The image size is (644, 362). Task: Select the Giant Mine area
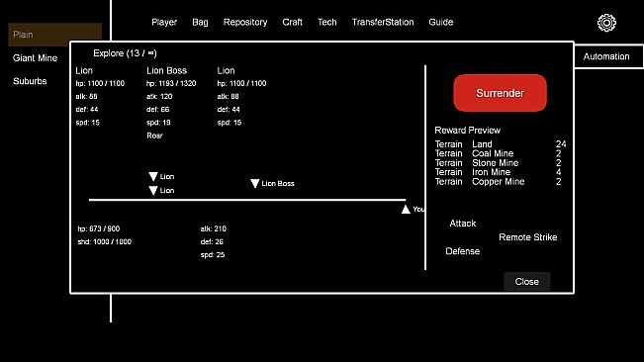(x=35, y=58)
